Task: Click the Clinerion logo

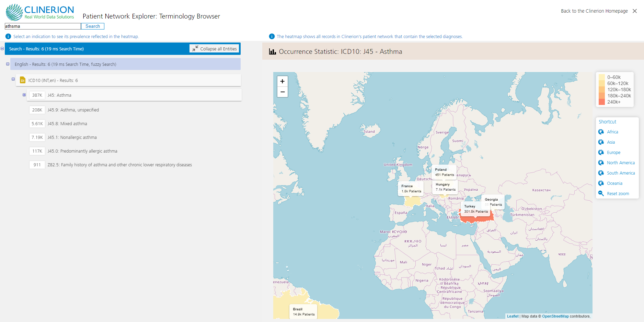Action: [40, 12]
